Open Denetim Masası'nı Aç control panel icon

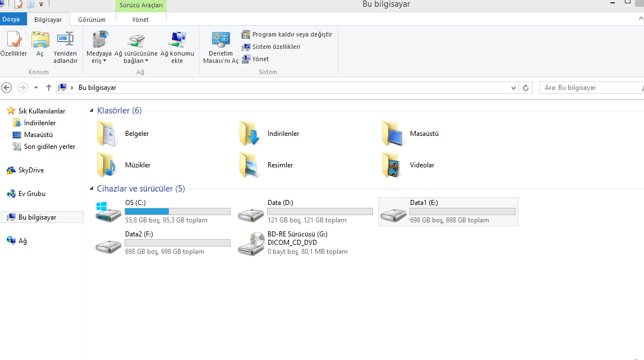pos(220,39)
